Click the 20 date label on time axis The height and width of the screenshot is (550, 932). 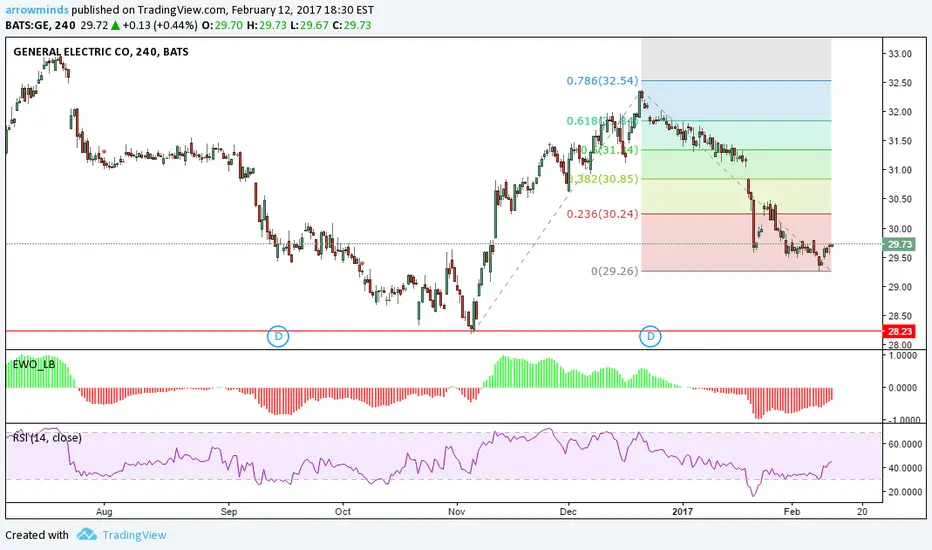(862, 511)
